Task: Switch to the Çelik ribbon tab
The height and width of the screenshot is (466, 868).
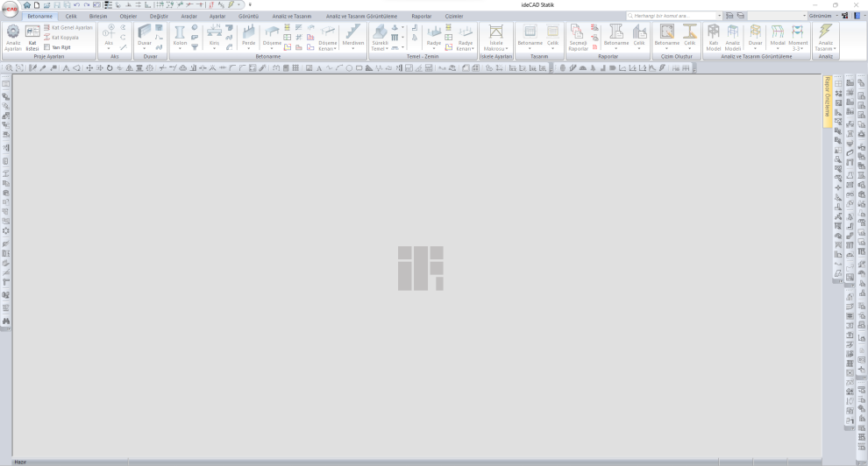Action: point(71,16)
